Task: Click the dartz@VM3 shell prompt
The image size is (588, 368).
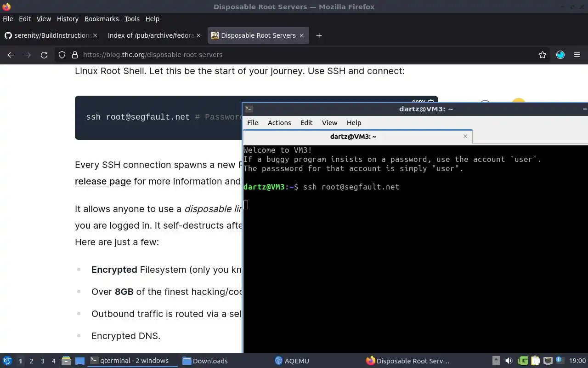Action: click(271, 187)
